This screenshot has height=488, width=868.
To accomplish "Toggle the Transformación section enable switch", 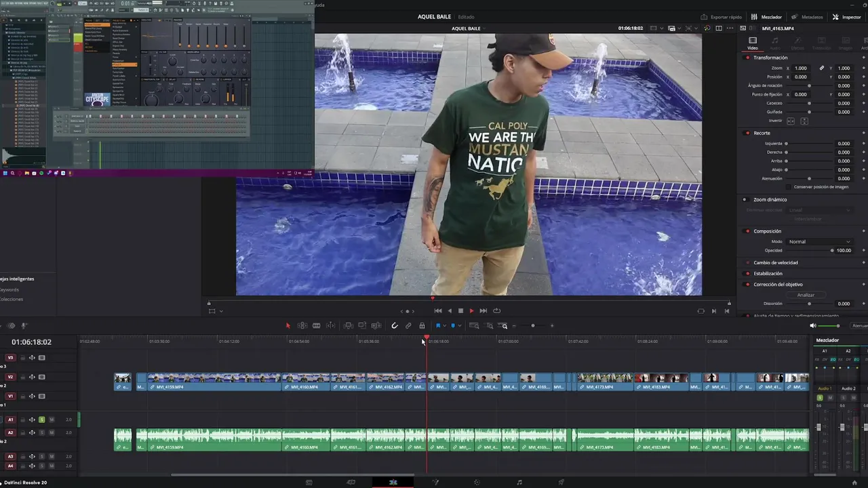I will click(x=747, y=58).
